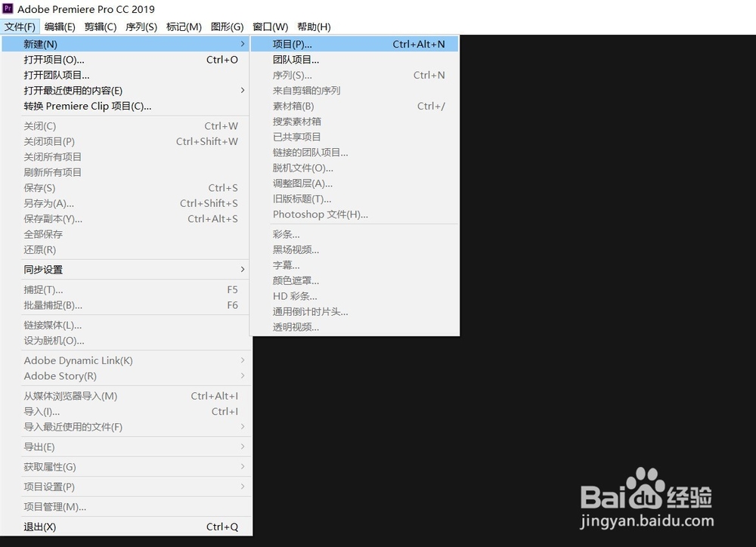Expand the 导出(E) submenu
756x547 pixels.
(x=125, y=447)
